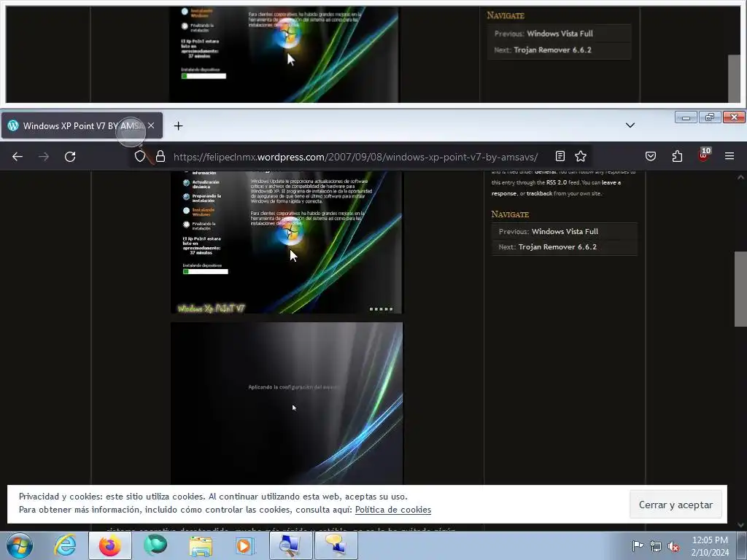Open the extensions puzzle icon
747x560 pixels.
(677, 156)
